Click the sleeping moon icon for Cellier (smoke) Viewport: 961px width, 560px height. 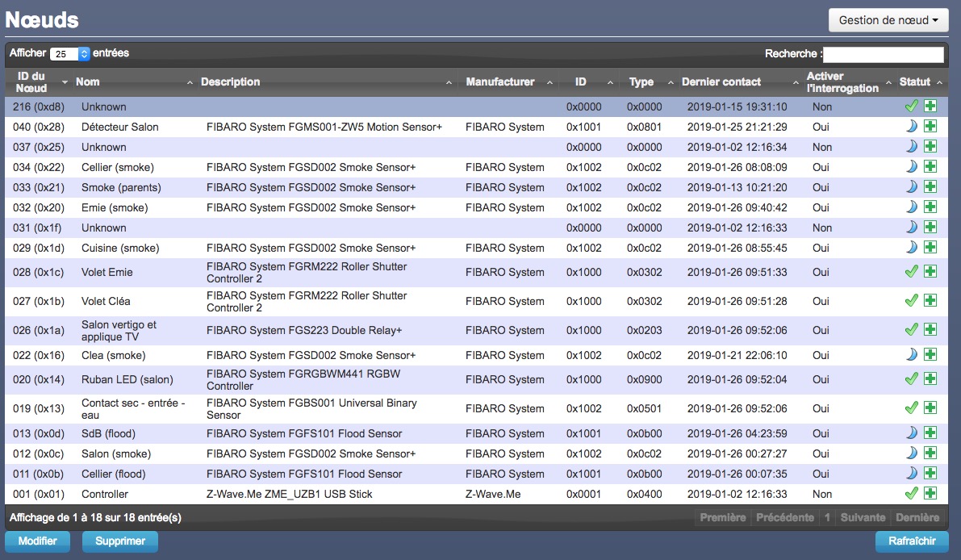(911, 167)
